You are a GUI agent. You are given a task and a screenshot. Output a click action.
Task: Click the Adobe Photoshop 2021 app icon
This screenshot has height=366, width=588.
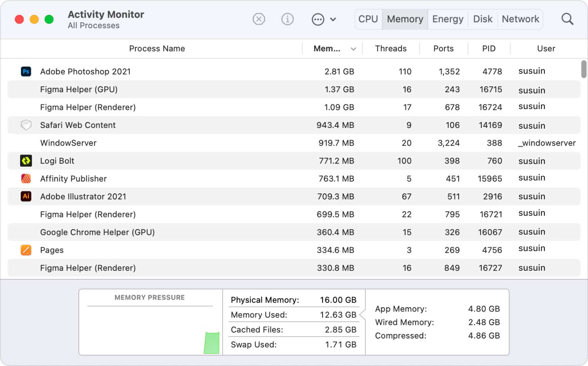point(26,71)
